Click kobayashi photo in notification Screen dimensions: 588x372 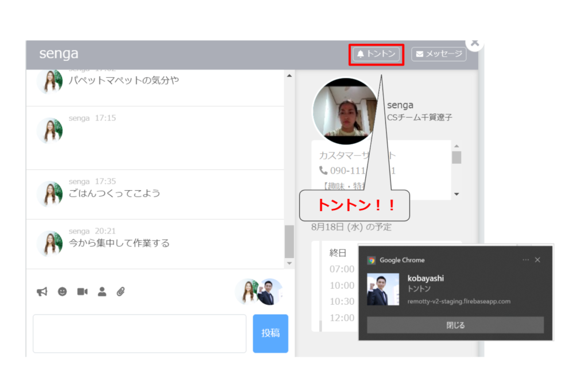383,289
